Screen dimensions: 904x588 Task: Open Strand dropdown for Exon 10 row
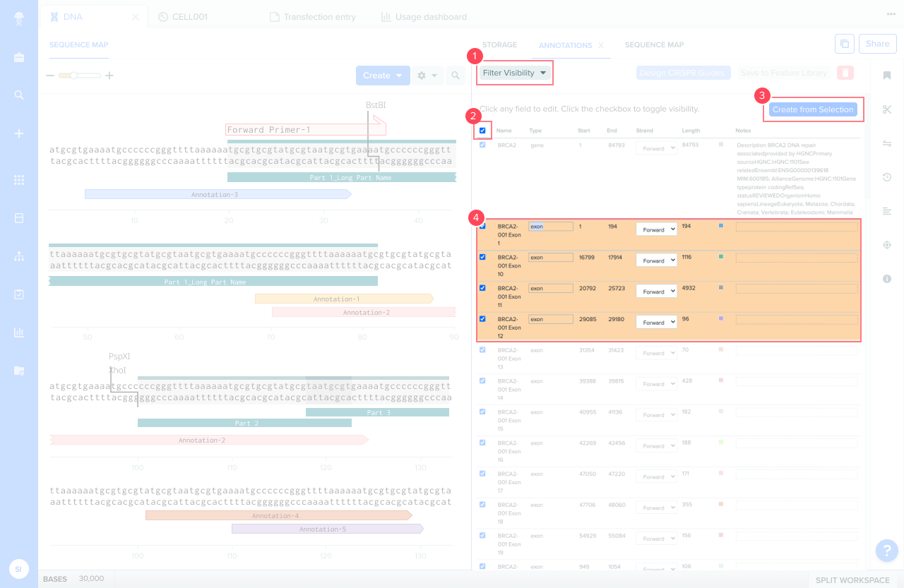(x=656, y=260)
